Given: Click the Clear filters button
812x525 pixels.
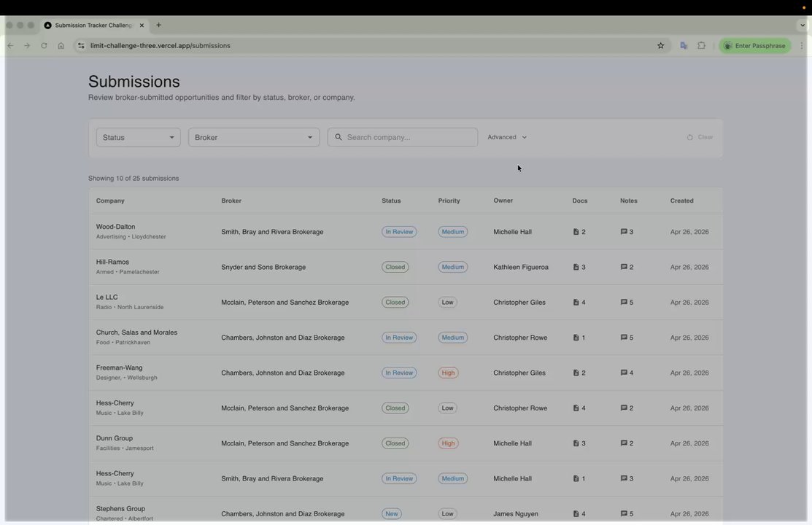Looking at the screenshot, I should click(x=700, y=137).
